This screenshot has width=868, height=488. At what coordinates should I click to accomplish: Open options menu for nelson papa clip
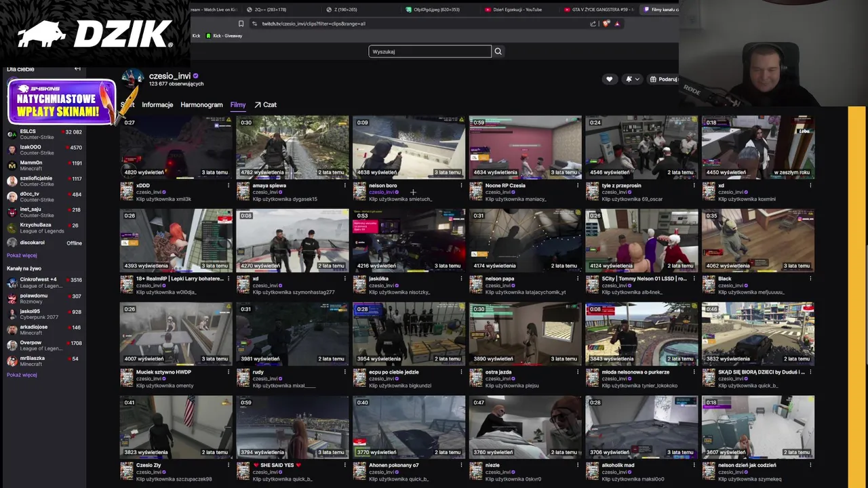point(578,279)
